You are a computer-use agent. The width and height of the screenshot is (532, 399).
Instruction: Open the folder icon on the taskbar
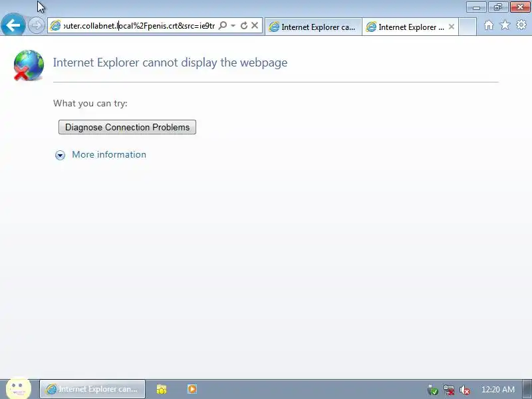click(162, 389)
